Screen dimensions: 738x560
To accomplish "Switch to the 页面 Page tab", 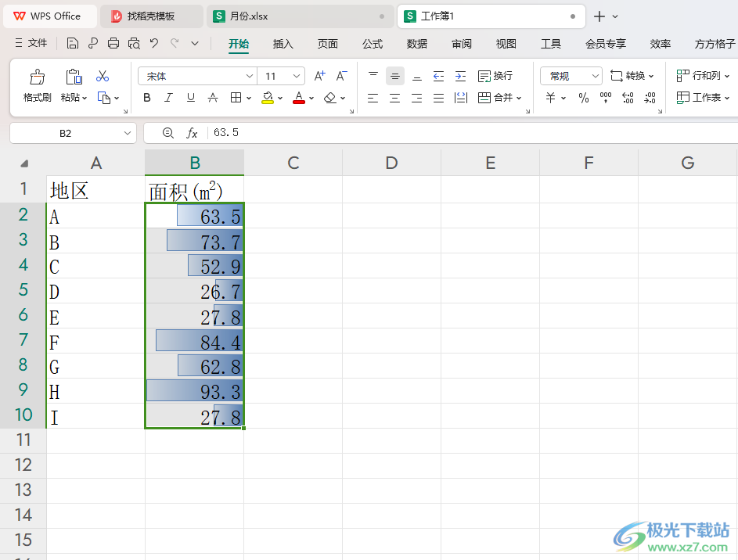I will (328, 45).
